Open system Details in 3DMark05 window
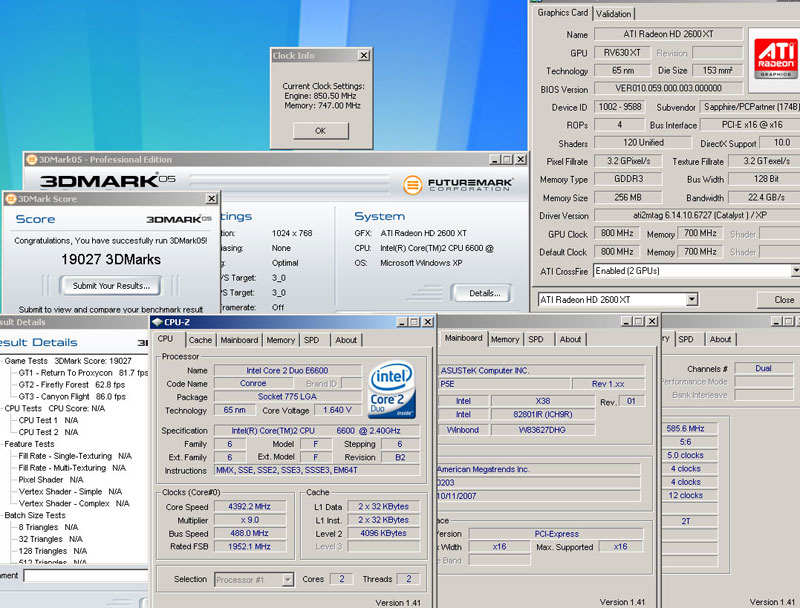The image size is (800, 608). click(484, 293)
